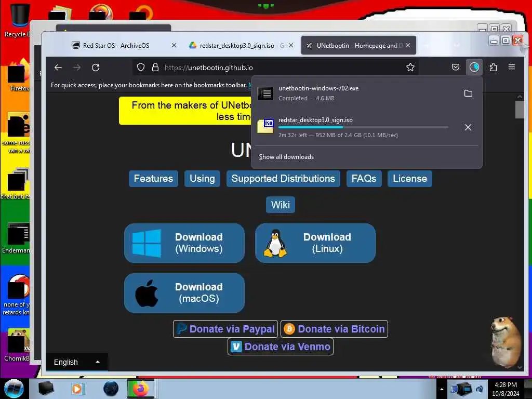Reload the UNetbootin page

tap(96, 68)
